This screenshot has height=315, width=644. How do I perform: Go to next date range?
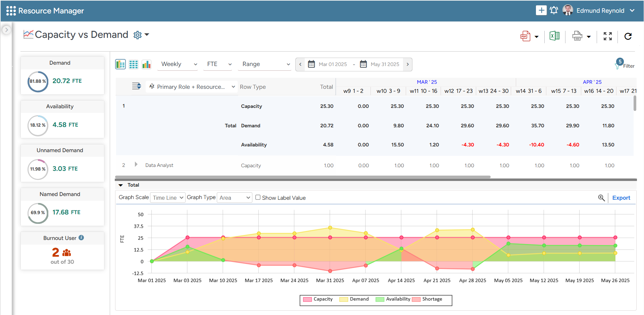click(x=407, y=64)
